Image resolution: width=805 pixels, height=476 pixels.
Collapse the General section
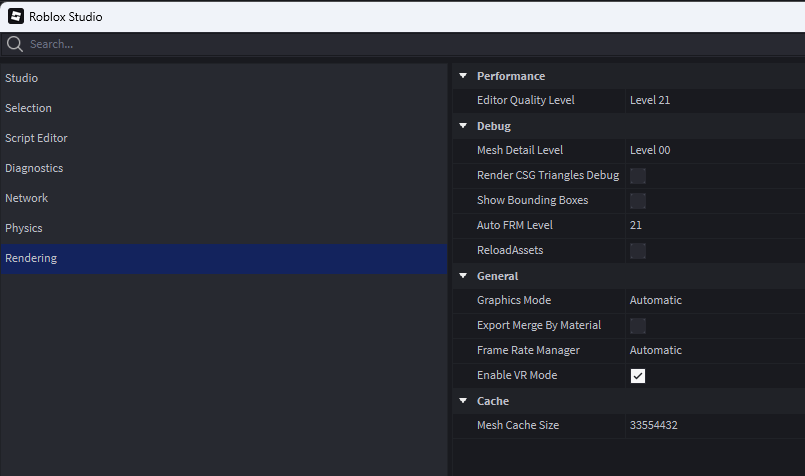[463, 276]
